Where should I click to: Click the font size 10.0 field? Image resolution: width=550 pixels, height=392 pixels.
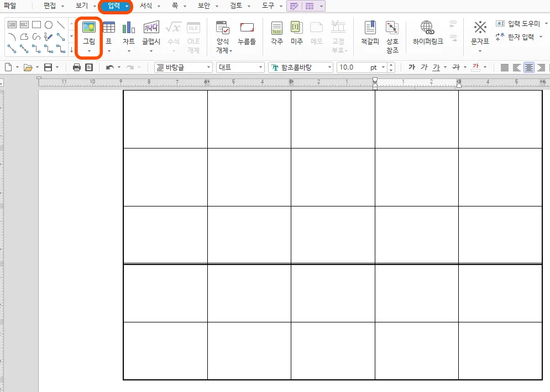353,67
